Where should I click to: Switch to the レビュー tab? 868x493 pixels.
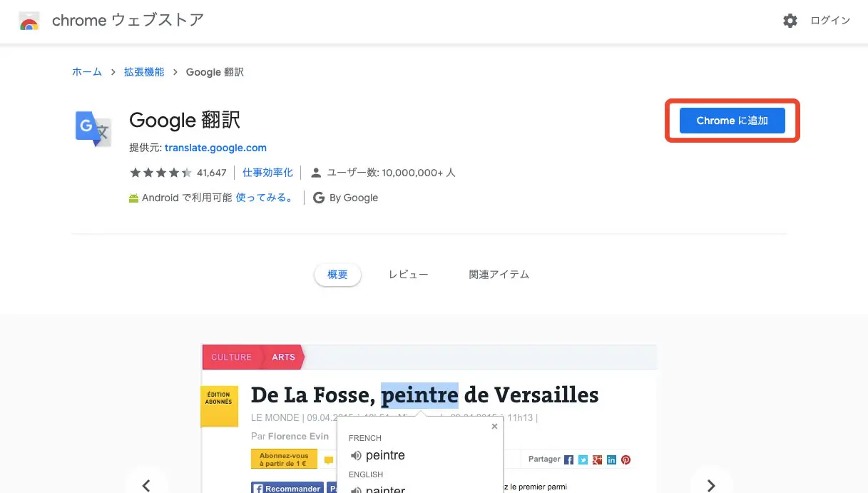point(409,275)
